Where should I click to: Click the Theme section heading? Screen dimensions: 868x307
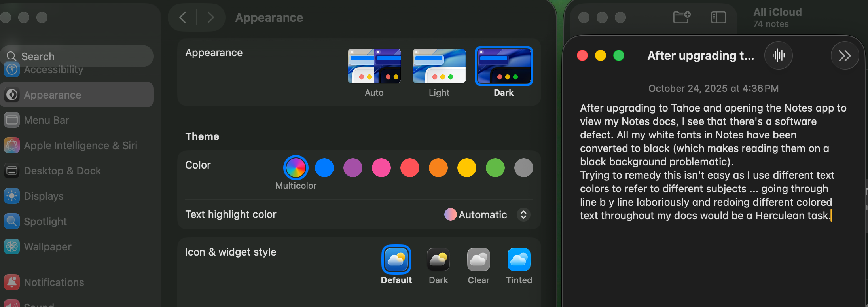coord(202,136)
